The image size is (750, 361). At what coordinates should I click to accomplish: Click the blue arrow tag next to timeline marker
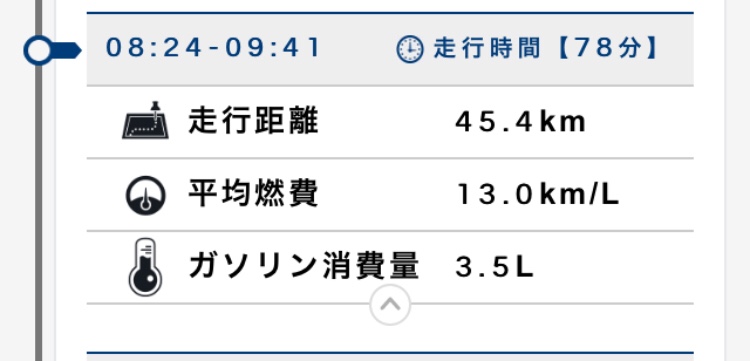tap(66, 50)
